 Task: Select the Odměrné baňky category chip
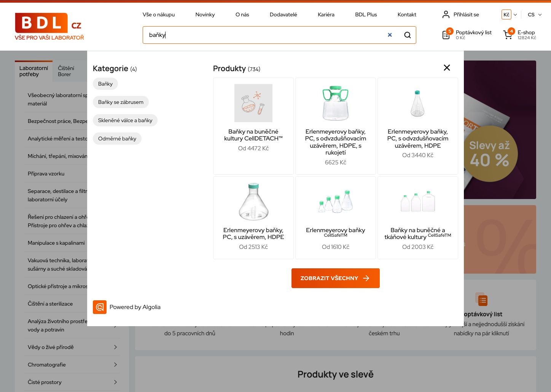(x=117, y=139)
